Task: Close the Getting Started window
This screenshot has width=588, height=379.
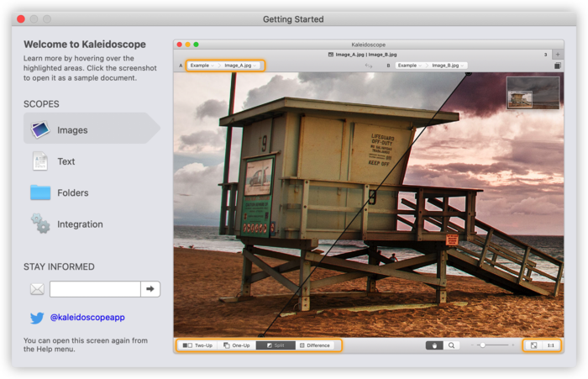Action: click(x=21, y=18)
